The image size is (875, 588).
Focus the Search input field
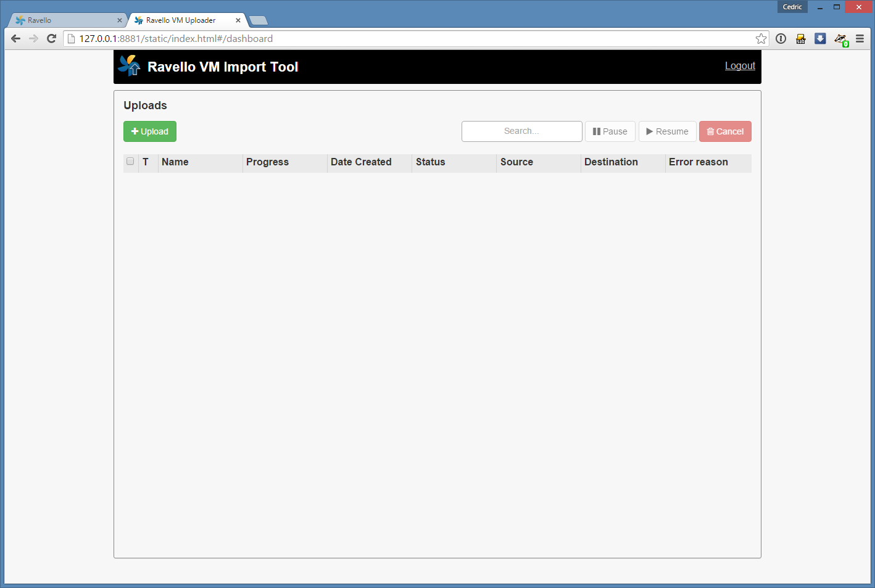tap(521, 131)
